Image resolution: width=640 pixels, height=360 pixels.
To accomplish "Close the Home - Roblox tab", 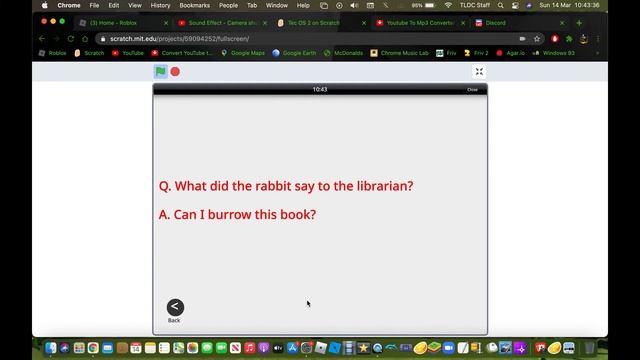I will tap(166, 23).
